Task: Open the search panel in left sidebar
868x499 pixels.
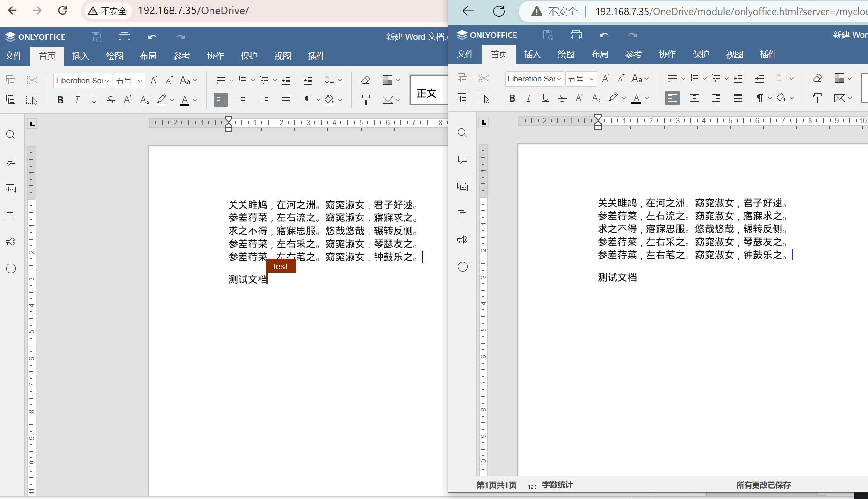Action: coord(11,135)
